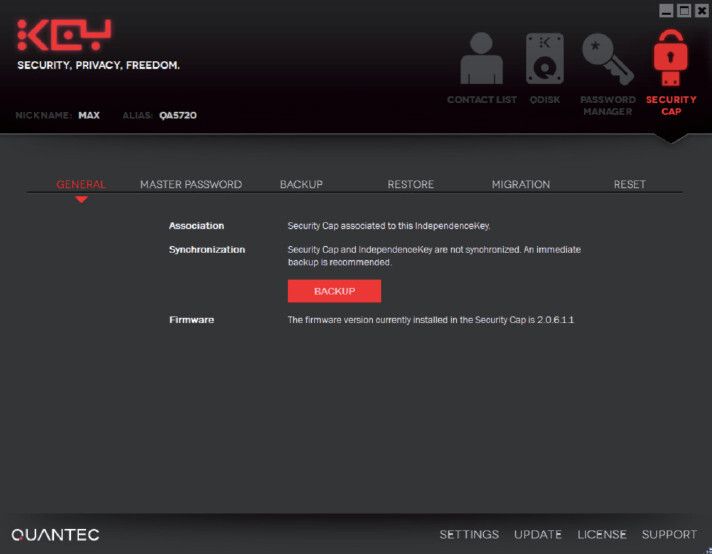Open the License footer link
The width and height of the screenshot is (712, 554).
[602, 534]
